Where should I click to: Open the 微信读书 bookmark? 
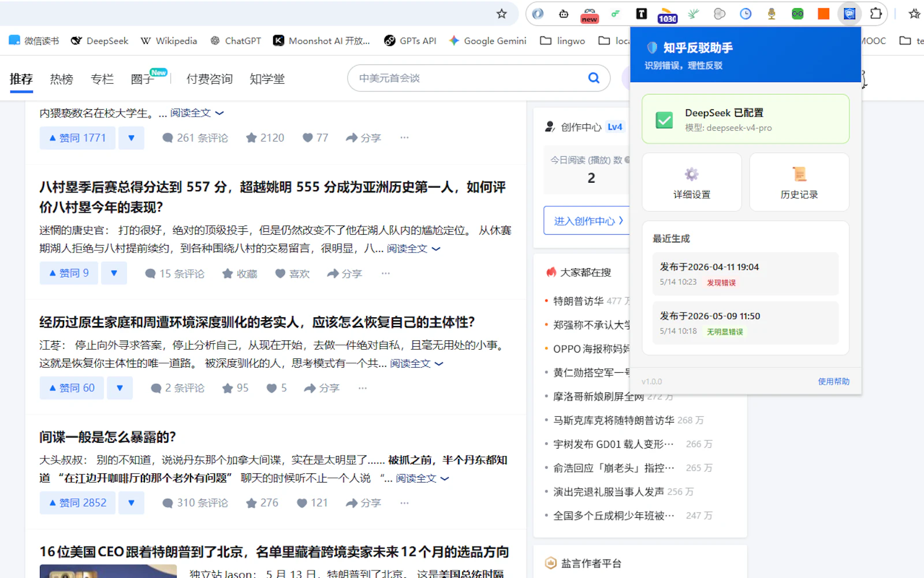pyautogui.click(x=34, y=40)
